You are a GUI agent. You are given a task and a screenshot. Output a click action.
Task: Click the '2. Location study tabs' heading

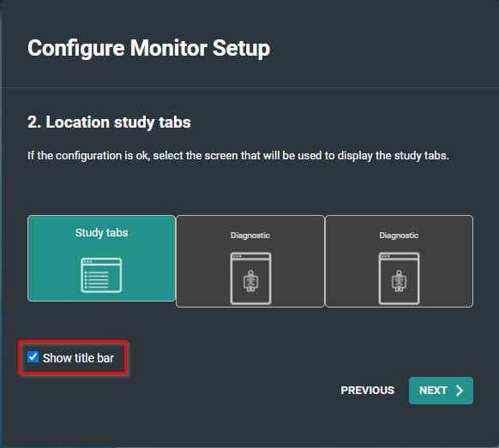click(109, 122)
